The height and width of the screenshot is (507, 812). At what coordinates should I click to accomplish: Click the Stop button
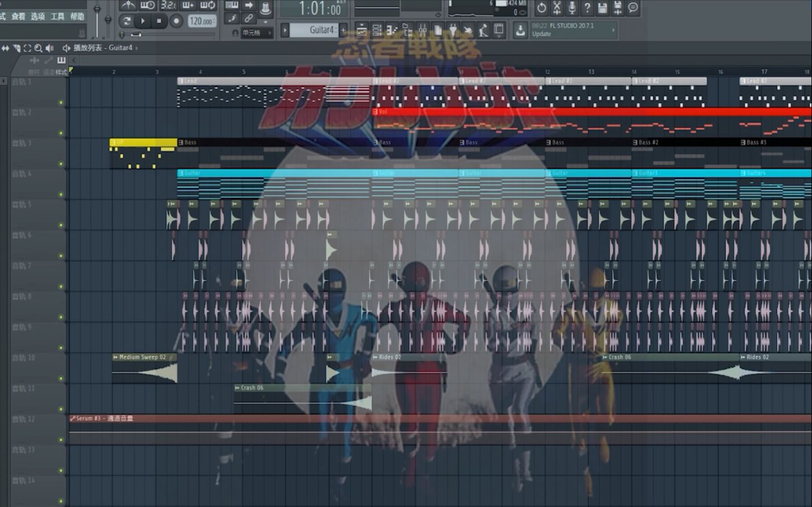(159, 21)
